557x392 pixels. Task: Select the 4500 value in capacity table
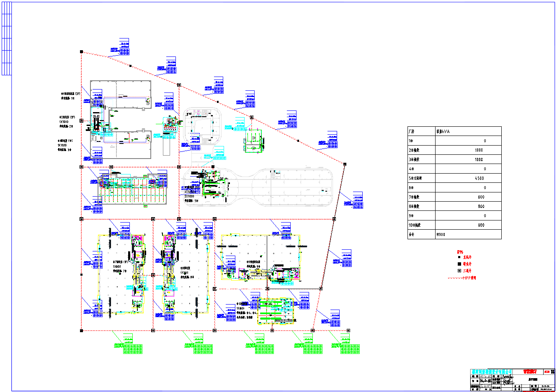click(x=479, y=178)
